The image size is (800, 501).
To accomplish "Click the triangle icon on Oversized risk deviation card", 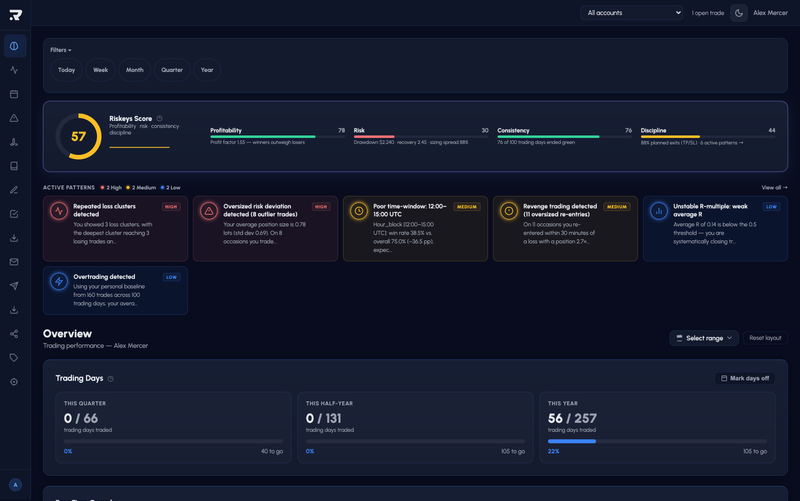I will [209, 210].
